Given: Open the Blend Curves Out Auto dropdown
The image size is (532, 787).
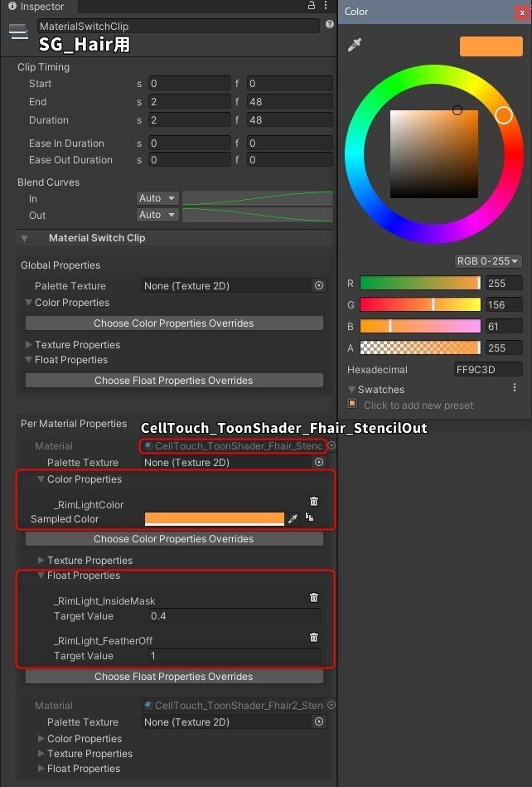Looking at the screenshot, I should (157, 215).
